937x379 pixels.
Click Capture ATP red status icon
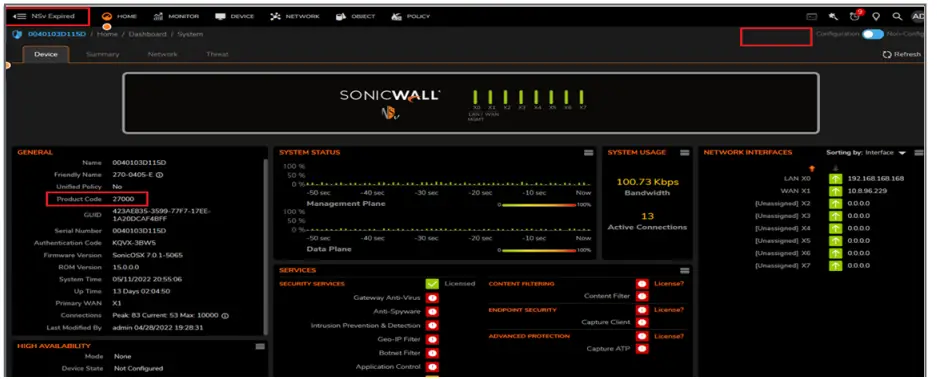[642, 349]
